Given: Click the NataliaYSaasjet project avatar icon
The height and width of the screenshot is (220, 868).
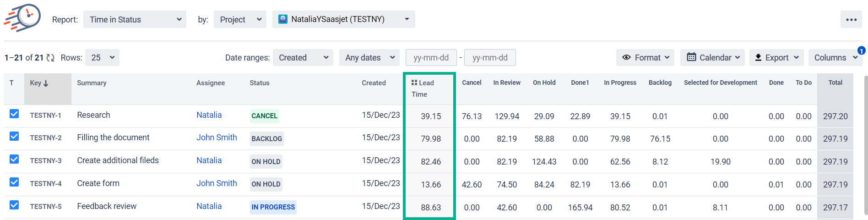Looking at the screenshot, I should tap(283, 19).
